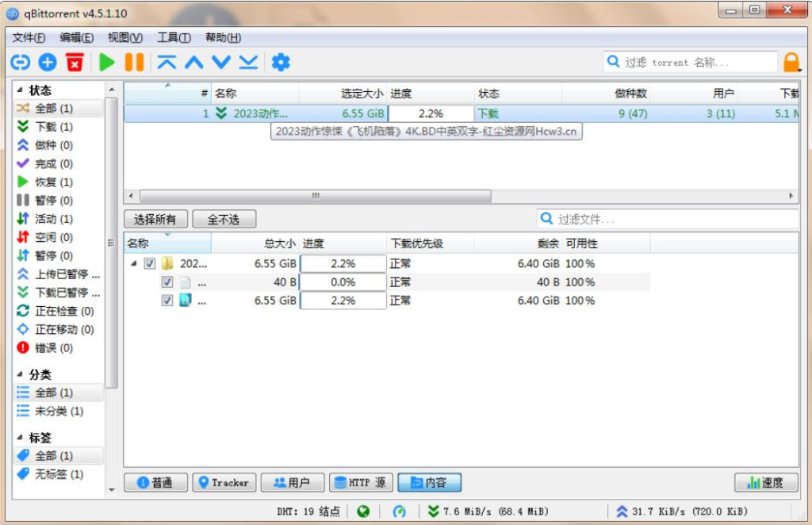Switch to the Tracker tab
This screenshot has width=812, height=525.
(224, 482)
